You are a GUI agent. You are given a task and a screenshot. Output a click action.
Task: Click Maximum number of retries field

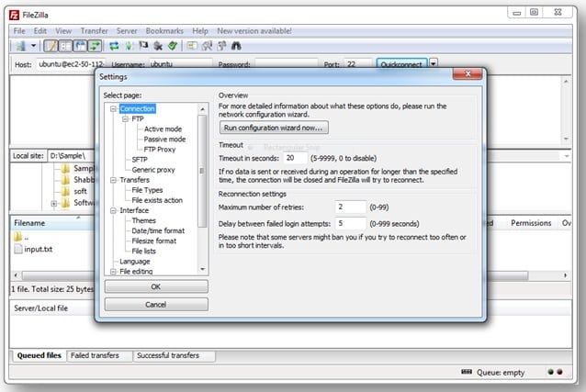tap(351, 207)
